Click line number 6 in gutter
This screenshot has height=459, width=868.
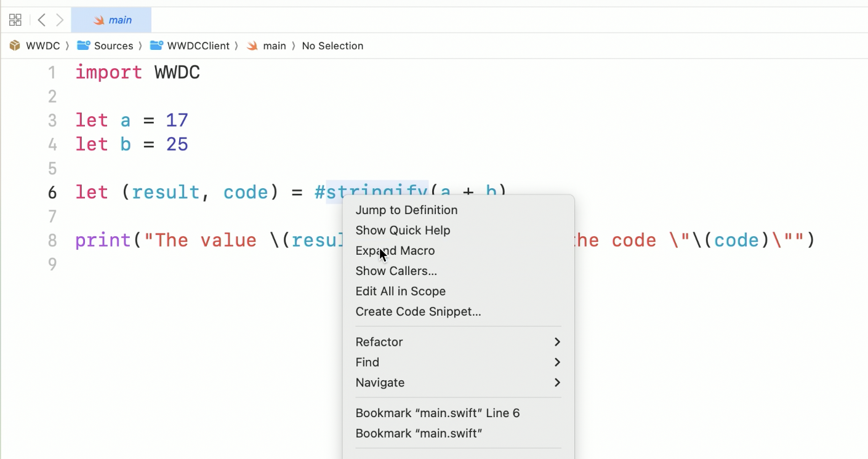[52, 193]
